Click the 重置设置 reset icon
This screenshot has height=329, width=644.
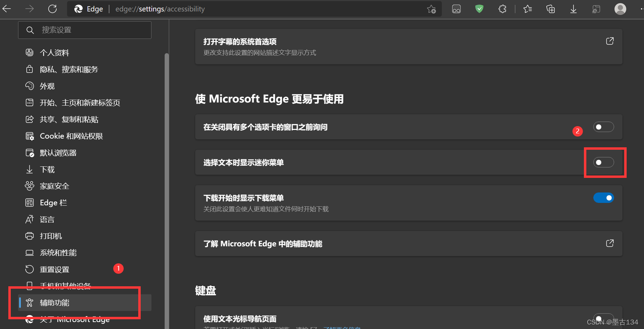(30, 269)
